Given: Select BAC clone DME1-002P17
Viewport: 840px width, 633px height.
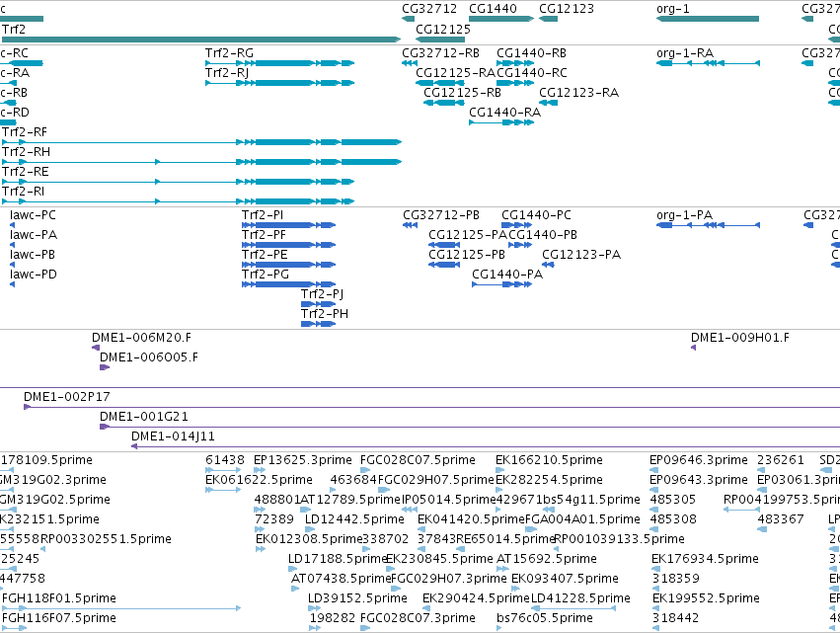Looking at the screenshot, I should pyautogui.click(x=431, y=407).
